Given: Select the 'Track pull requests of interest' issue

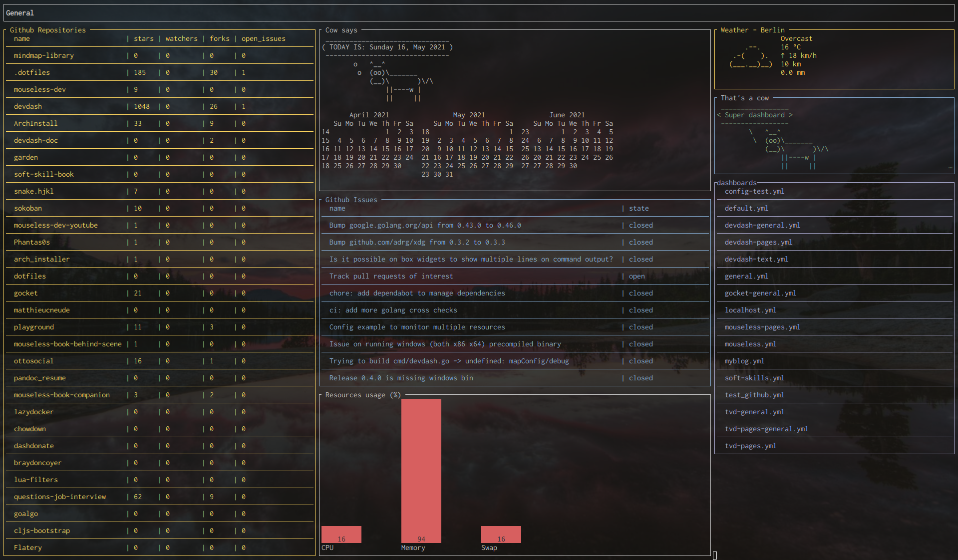Looking at the screenshot, I should [x=391, y=276].
